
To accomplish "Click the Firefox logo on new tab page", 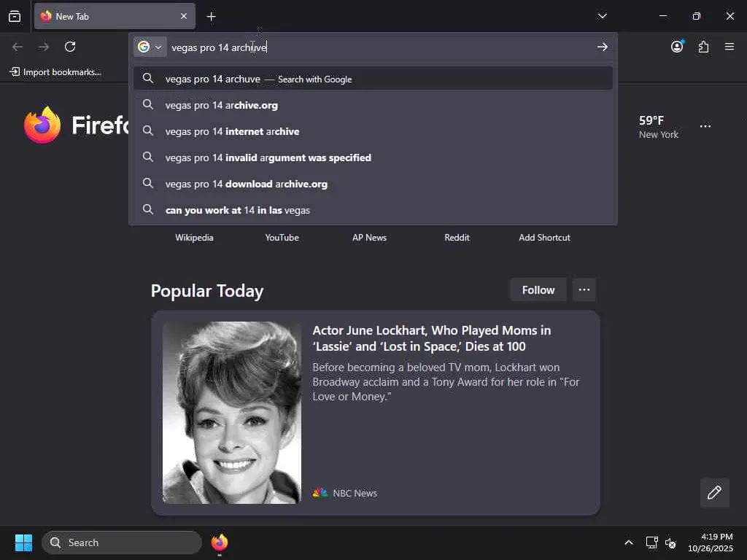I will pos(42,125).
